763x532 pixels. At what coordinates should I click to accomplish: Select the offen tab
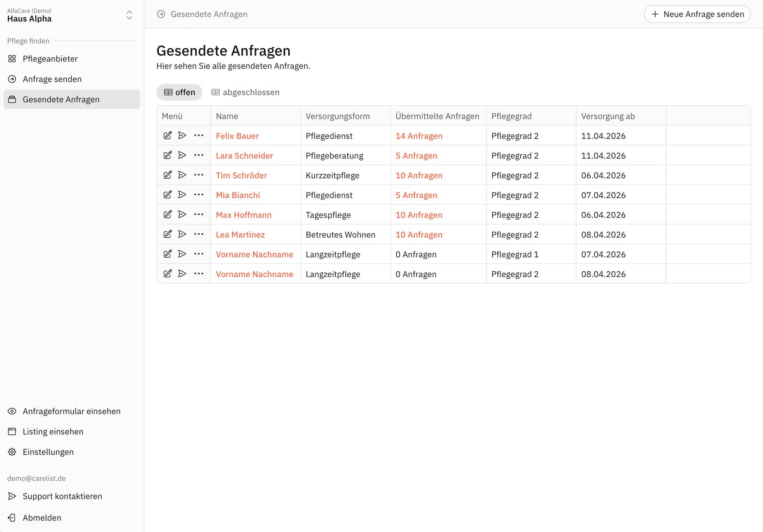[x=179, y=92]
